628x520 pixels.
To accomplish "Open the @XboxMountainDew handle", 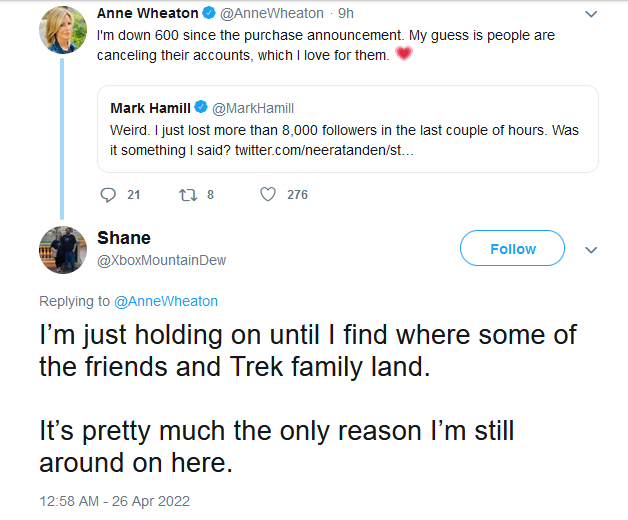I will coord(161,260).
